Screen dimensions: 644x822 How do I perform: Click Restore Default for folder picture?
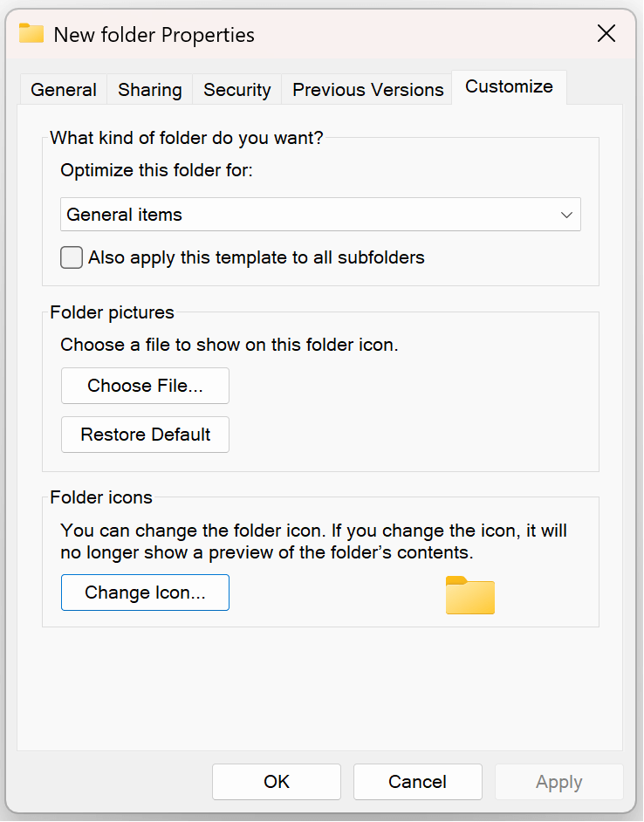coord(145,435)
